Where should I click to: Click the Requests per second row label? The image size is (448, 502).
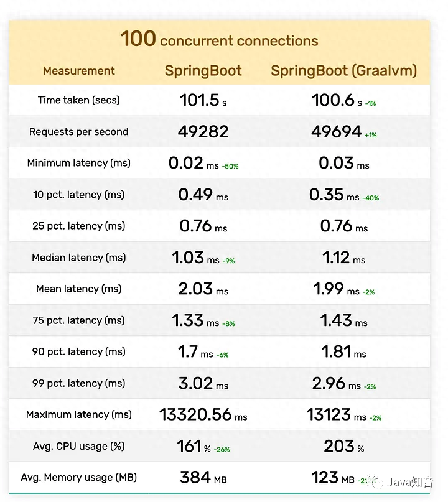pyautogui.click(x=79, y=132)
